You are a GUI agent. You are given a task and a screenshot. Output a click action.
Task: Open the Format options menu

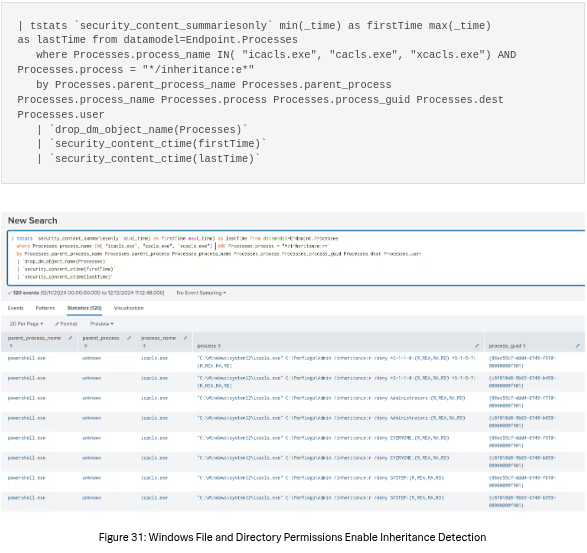[66, 323]
